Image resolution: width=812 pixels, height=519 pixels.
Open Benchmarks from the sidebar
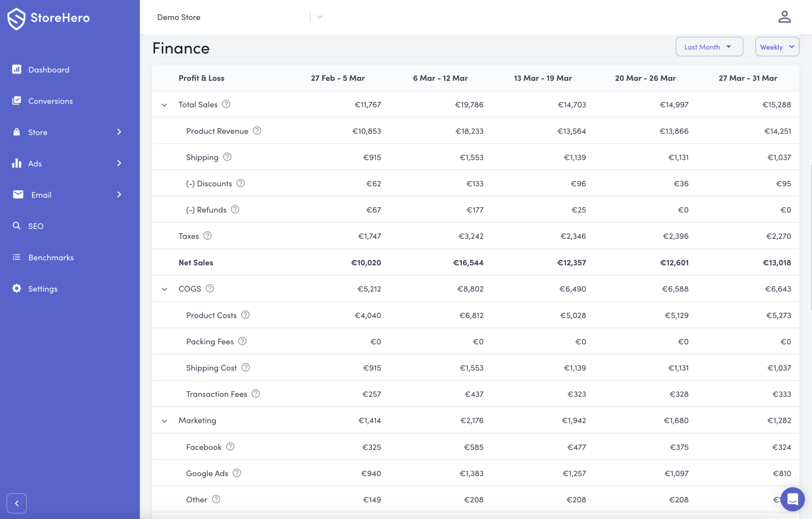(51, 258)
